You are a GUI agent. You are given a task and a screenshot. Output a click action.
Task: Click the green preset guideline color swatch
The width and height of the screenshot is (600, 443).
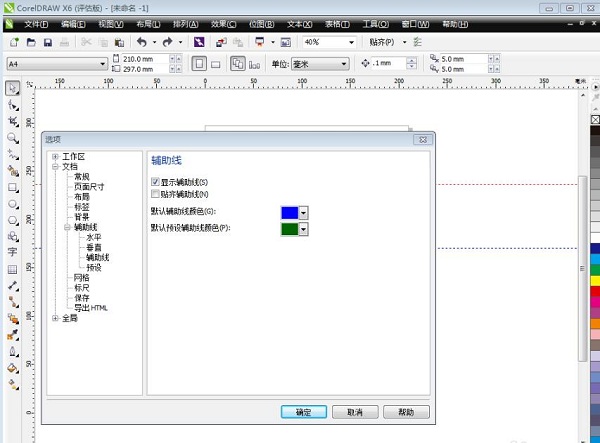coord(290,230)
